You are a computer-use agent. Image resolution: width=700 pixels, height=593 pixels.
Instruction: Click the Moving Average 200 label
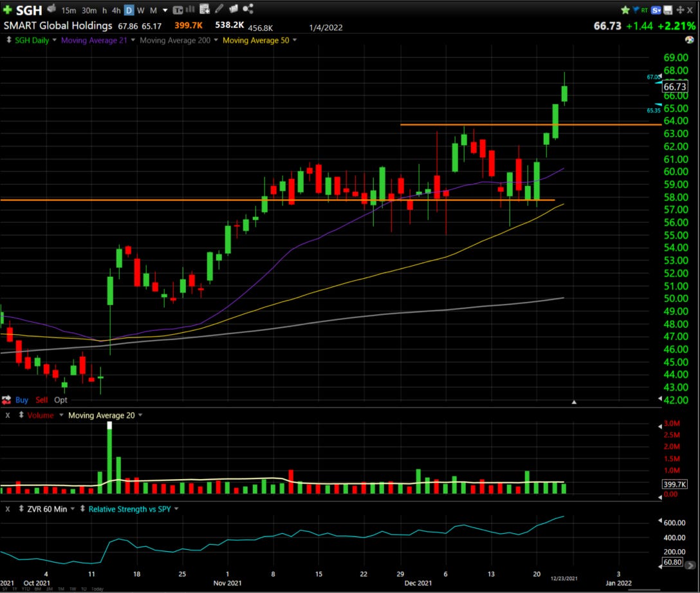tap(175, 40)
